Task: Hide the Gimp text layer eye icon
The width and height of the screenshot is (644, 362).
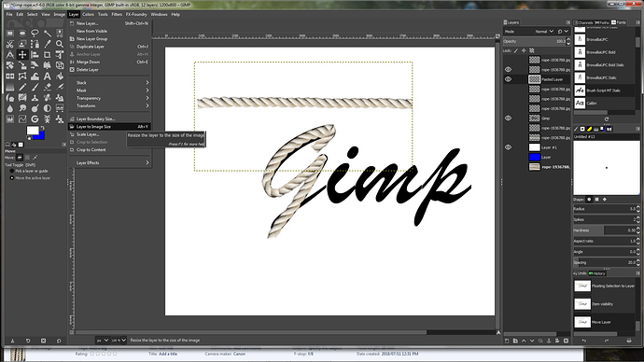Action: [x=508, y=118]
